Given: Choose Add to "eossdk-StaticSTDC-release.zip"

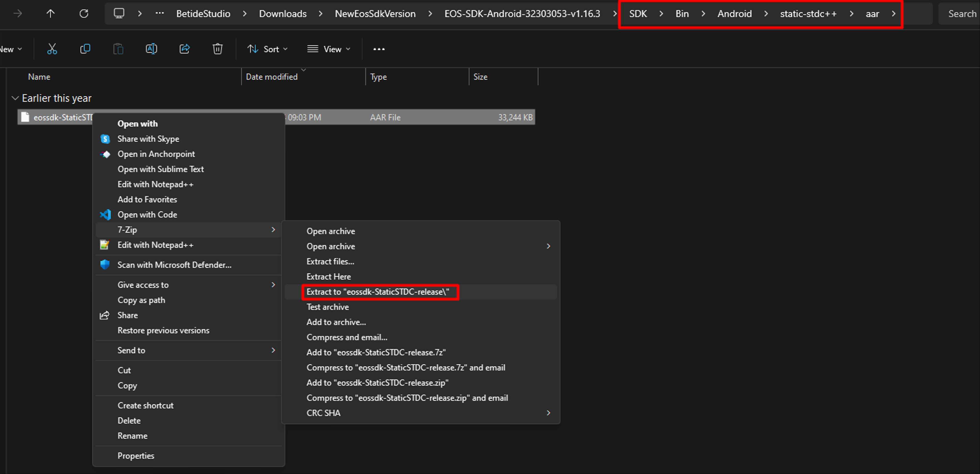Looking at the screenshot, I should pos(420,383).
